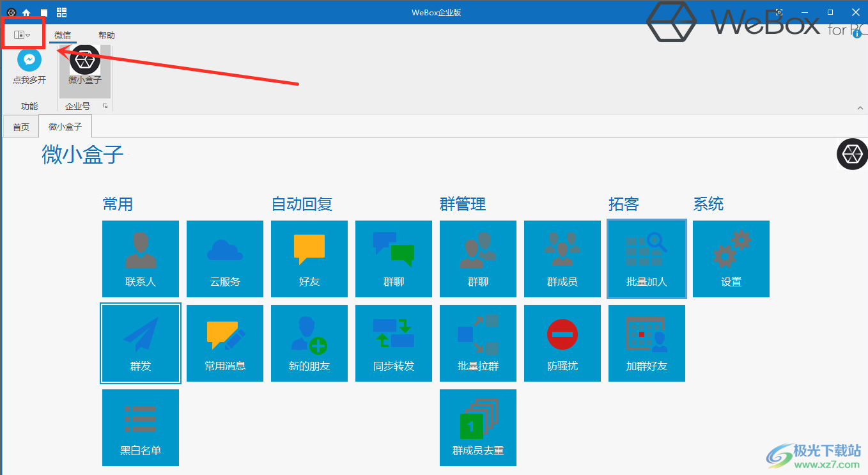
Task: Select the 微小盒子 account in ribbon
Action: 85,70
